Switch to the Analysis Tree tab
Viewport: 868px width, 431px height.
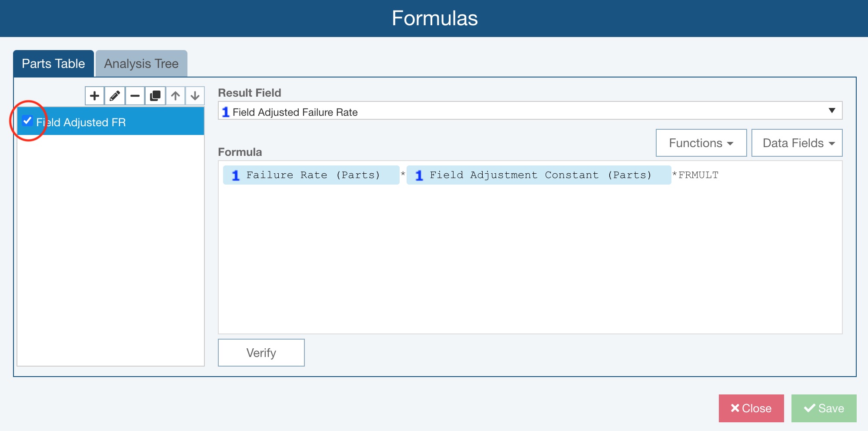141,64
